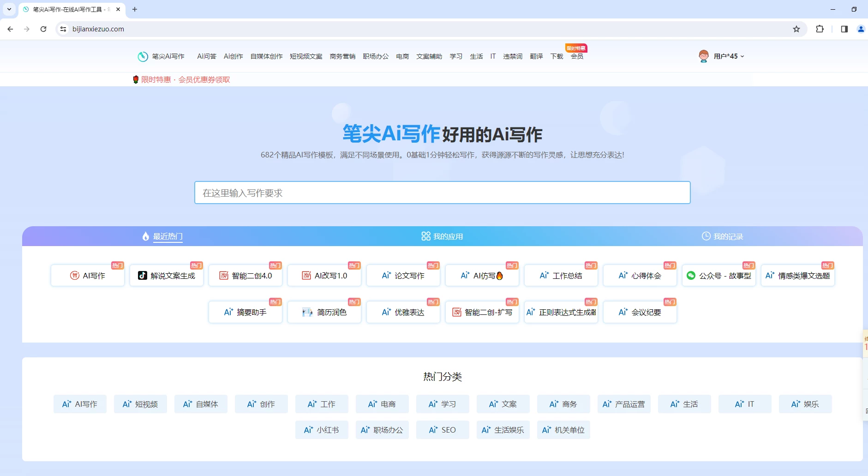Open the 自媒体创作 navigation menu
Viewport: 868px width, 476px height.
coord(266,56)
